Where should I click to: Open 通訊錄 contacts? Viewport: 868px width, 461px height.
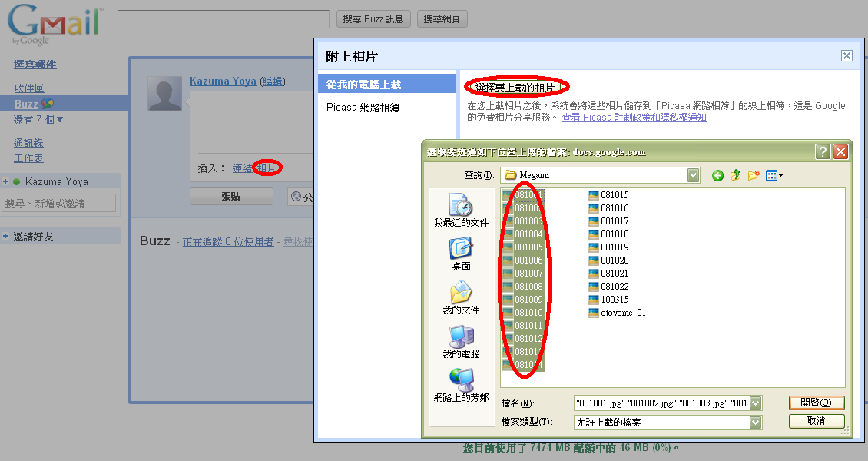28,143
